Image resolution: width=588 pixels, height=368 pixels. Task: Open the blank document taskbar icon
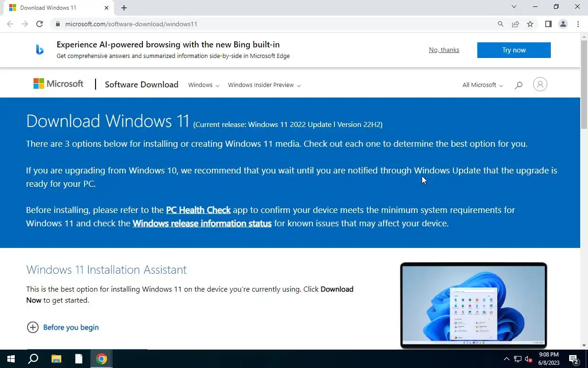[x=79, y=359]
